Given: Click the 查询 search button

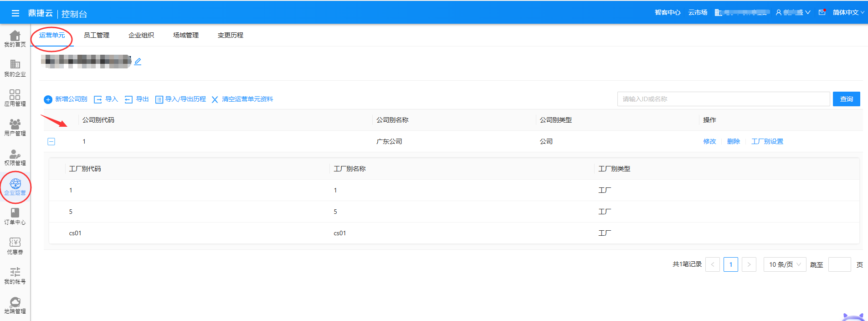Looking at the screenshot, I should [x=846, y=99].
